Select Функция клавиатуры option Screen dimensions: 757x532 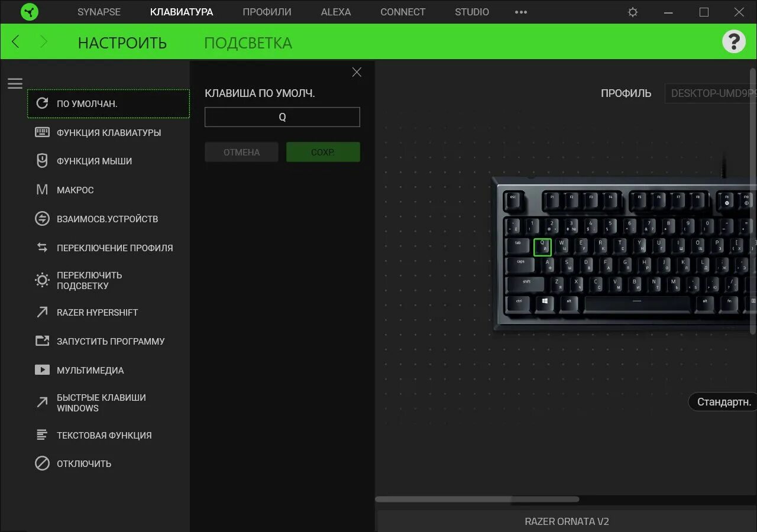108,132
